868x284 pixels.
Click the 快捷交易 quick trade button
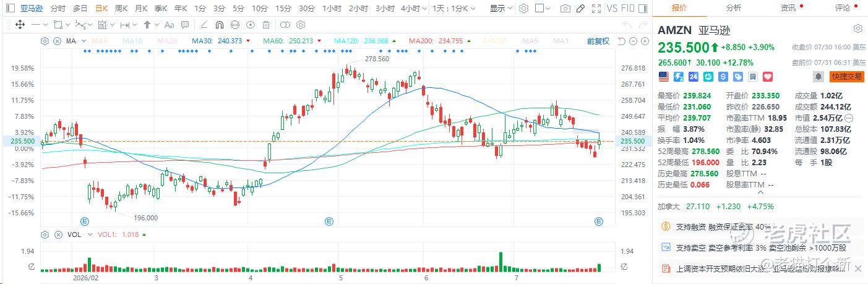point(847,77)
